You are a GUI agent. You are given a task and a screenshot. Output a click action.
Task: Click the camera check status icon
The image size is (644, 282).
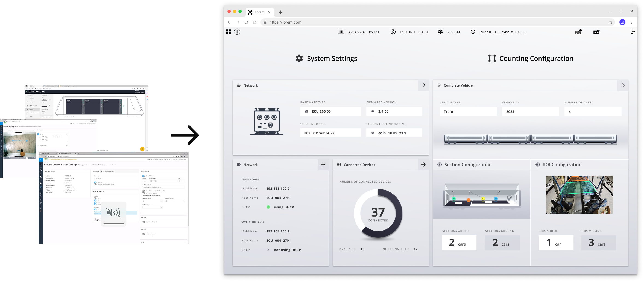point(596,32)
